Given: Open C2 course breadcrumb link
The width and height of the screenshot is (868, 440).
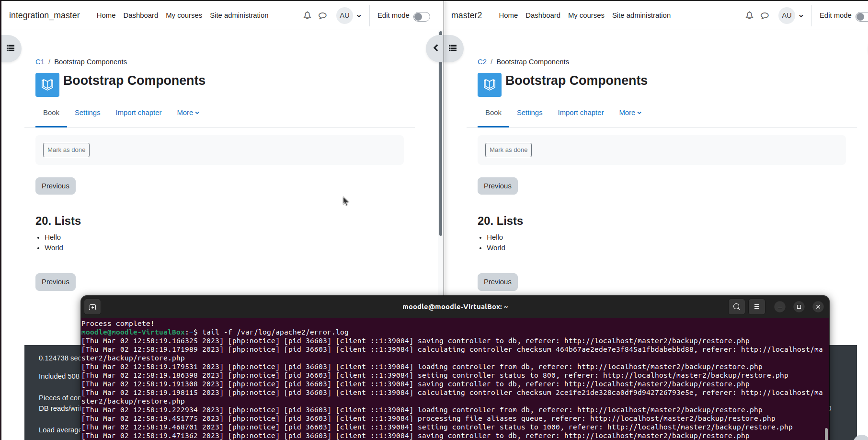Looking at the screenshot, I should tap(482, 62).
